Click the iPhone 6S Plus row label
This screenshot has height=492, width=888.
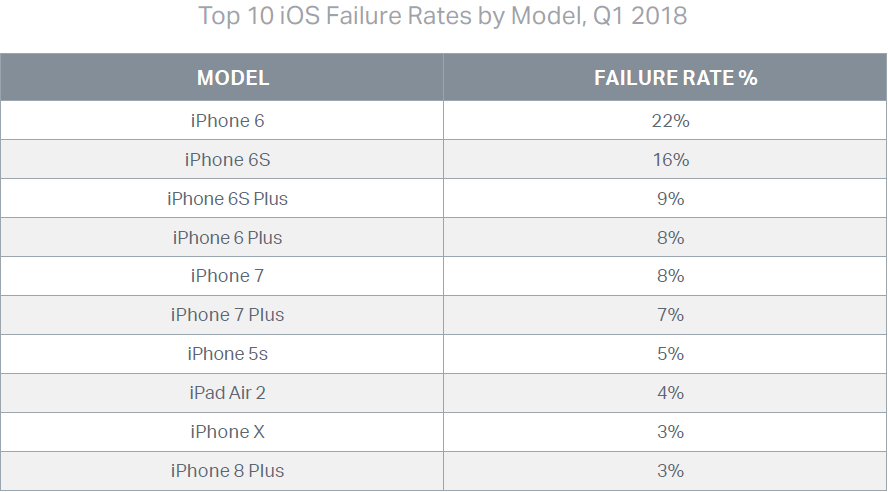[227, 199]
